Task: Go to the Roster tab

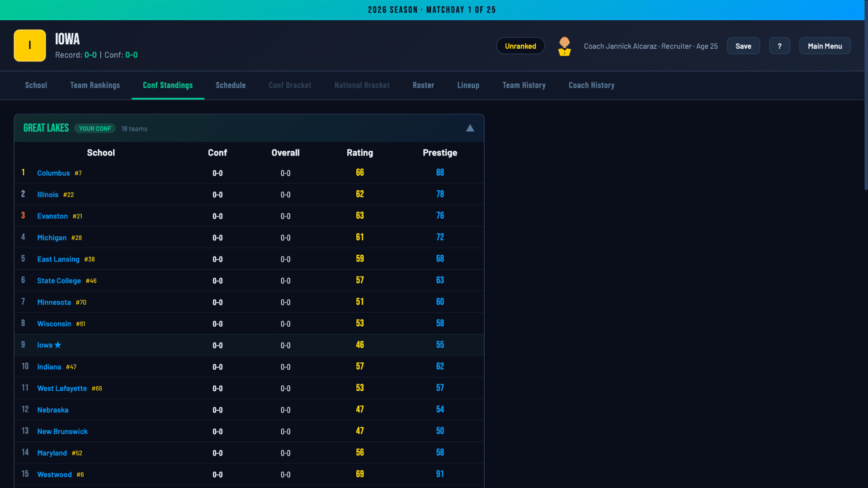Action: tap(423, 85)
